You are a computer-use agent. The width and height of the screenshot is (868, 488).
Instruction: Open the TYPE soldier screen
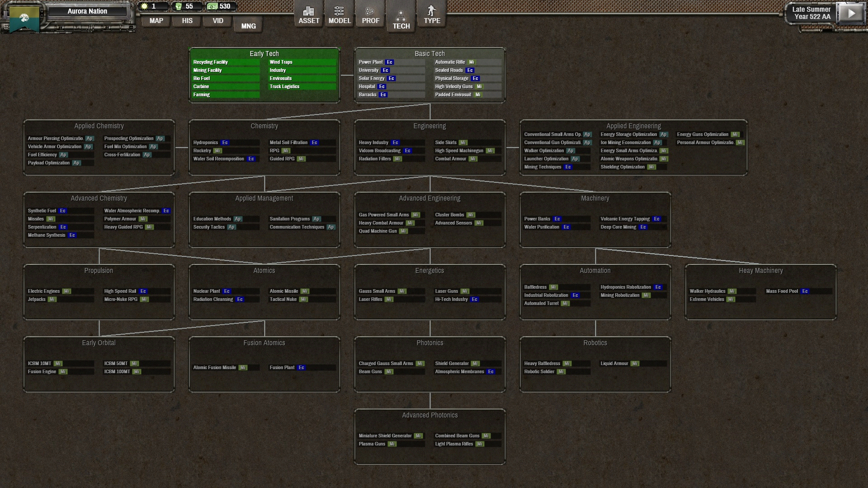tap(432, 15)
